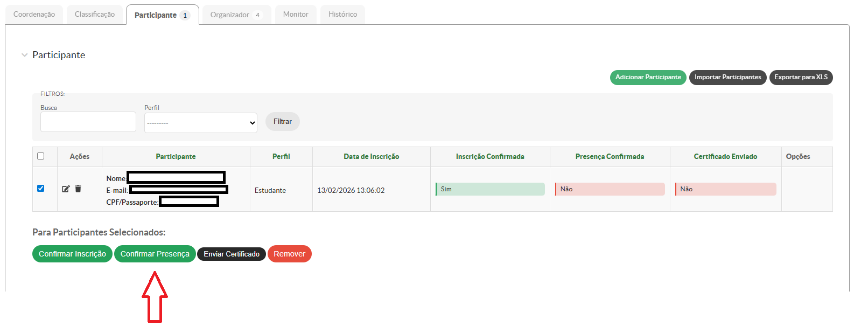Collapse the Participante section chevron
The height and width of the screenshot is (326, 868).
pyautogui.click(x=24, y=55)
